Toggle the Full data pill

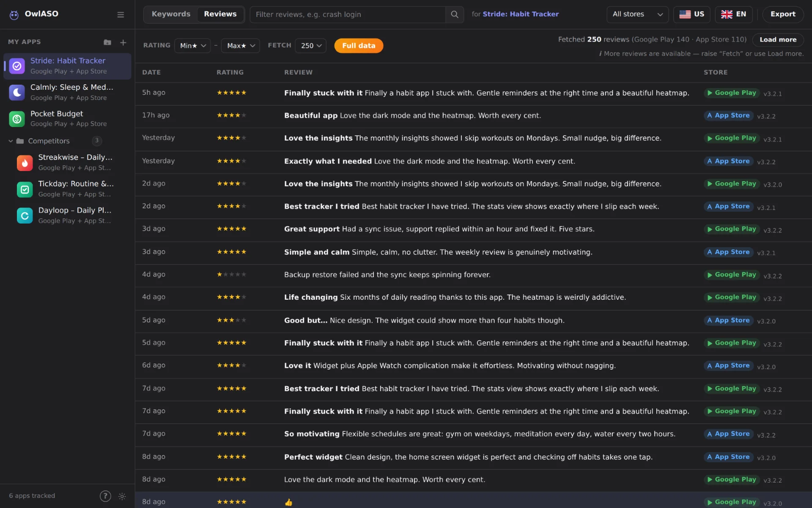click(359, 46)
